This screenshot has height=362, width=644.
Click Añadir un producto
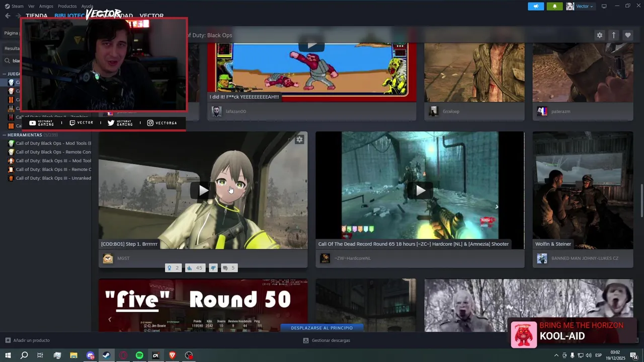28,340
